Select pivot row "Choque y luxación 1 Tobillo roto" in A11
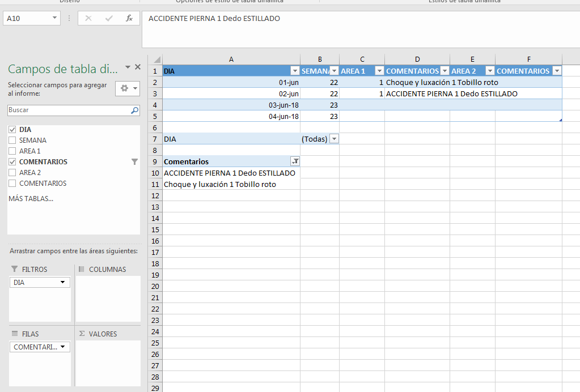 pos(231,184)
